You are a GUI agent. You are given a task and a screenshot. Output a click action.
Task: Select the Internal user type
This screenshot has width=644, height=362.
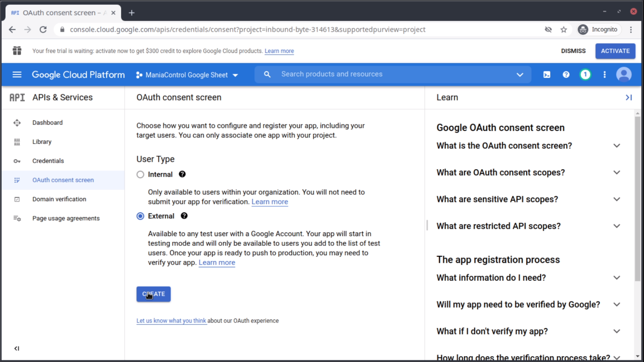140,175
